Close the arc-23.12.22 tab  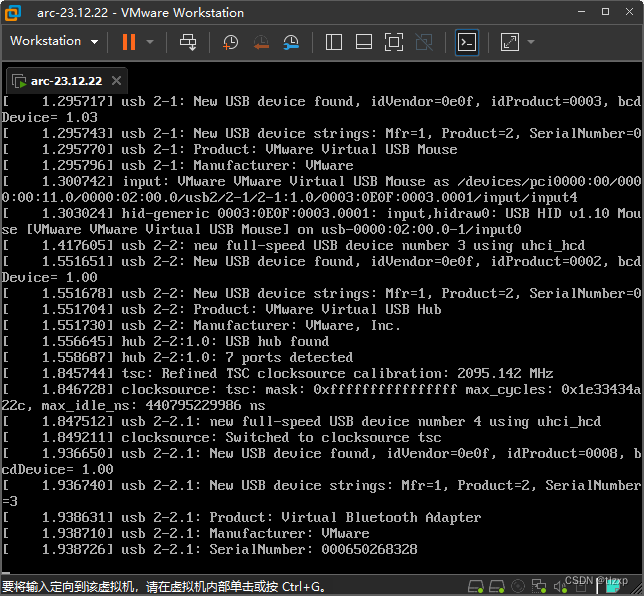(x=117, y=81)
